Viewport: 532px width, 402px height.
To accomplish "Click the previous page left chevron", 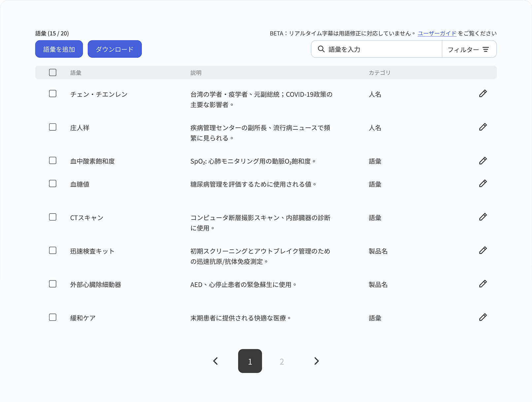I will pyautogui.click(x=216, y=361).
